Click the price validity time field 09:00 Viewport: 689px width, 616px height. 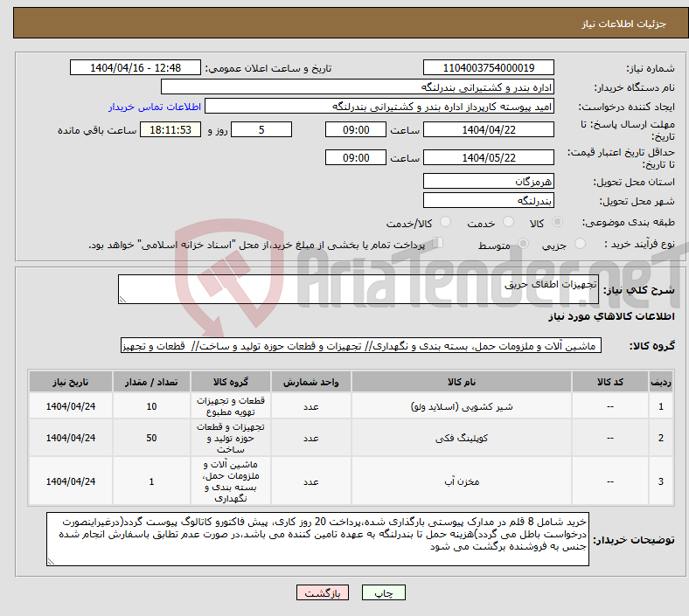point(356,157)
